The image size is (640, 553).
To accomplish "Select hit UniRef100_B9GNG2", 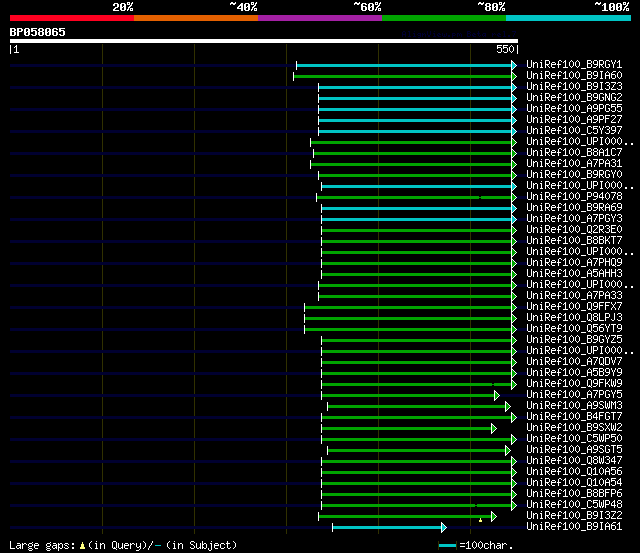I will (x=574, y=98).
